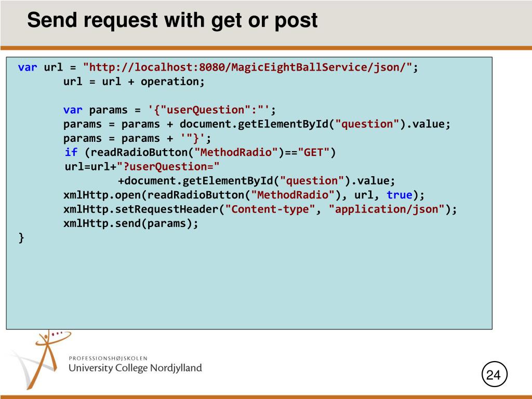Click the "GET" string in the if condition
The height and width of the screenshot is (399, 532).
point(313,152)
